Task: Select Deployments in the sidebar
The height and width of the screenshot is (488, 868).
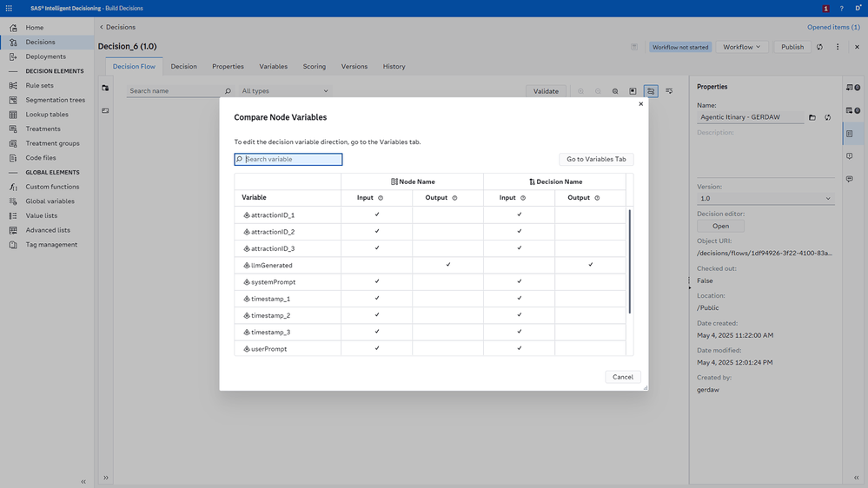Action: 45,56
